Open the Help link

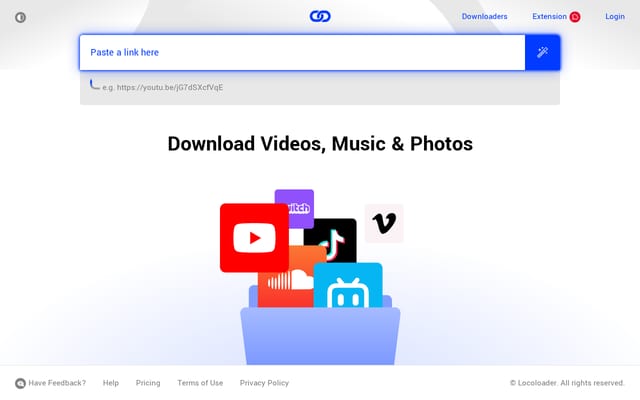[x=111, y=383]
